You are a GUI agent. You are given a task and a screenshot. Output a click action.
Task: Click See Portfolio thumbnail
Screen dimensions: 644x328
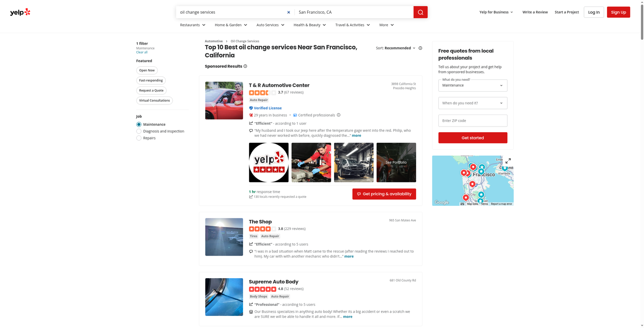[x=396, y=162]
